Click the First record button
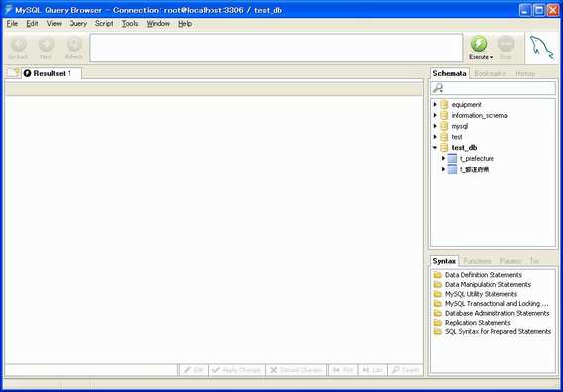 343,370
